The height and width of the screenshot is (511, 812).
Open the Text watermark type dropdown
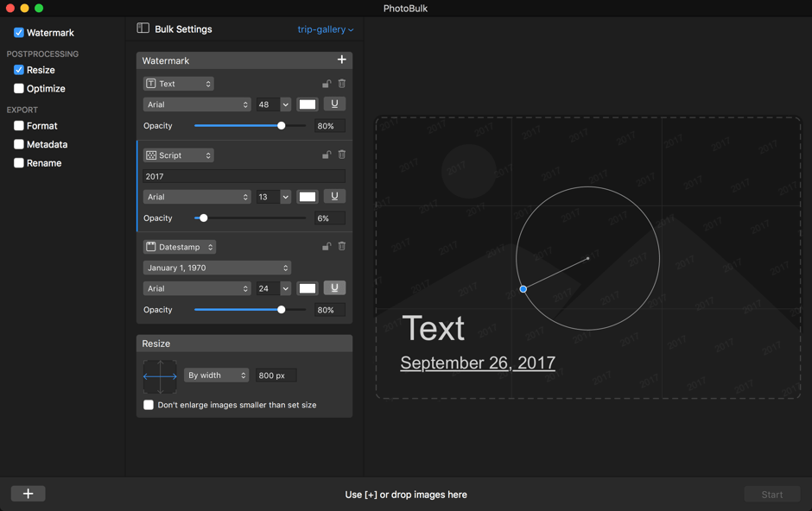[178, 83]
